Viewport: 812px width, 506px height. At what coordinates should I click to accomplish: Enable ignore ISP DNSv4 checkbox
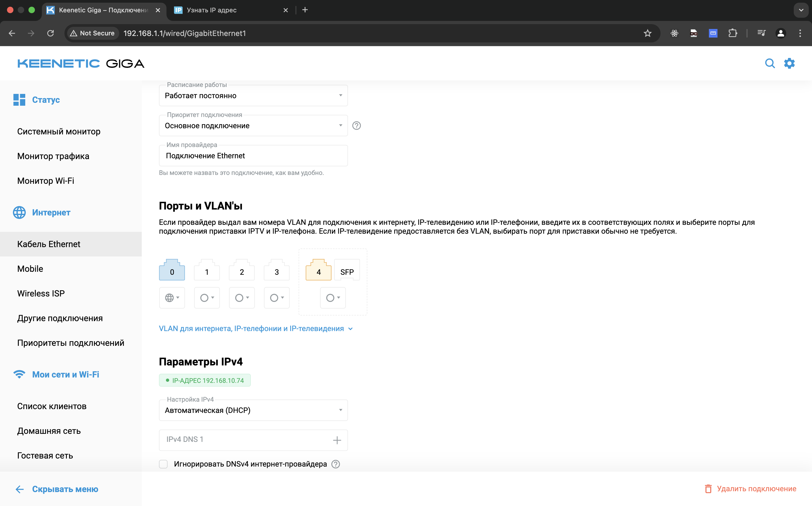point(164,464)
